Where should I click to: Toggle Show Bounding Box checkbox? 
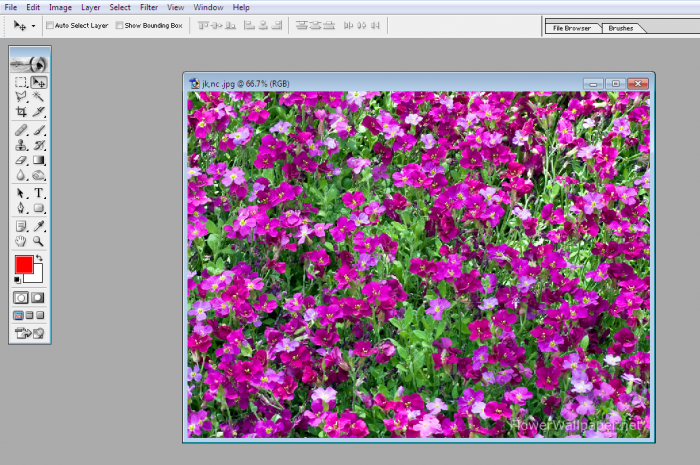point(120,25)
